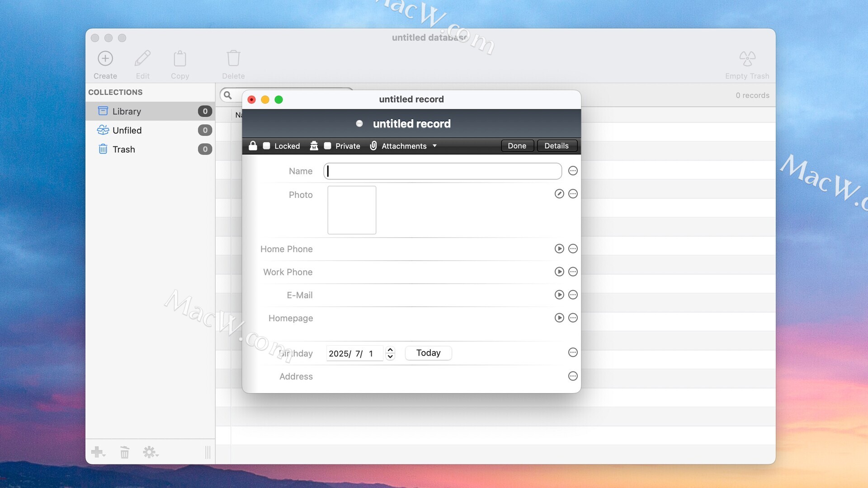Open the collection settings gear menu
This screenshot has height=488, width=868.
point(150,452)
